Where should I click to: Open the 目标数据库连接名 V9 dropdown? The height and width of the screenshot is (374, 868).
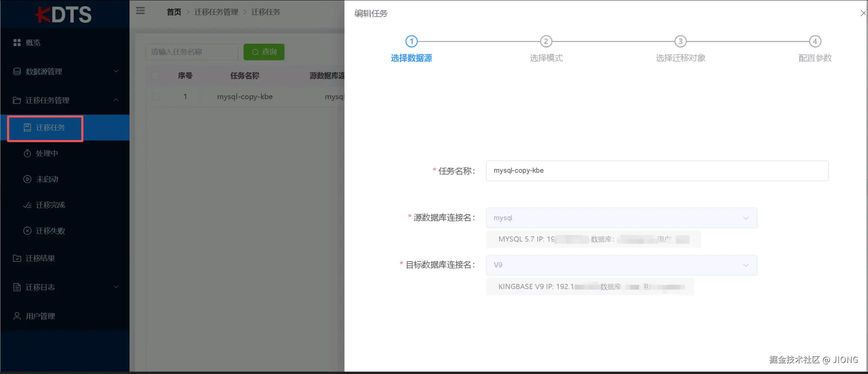[x=621, y=265]
